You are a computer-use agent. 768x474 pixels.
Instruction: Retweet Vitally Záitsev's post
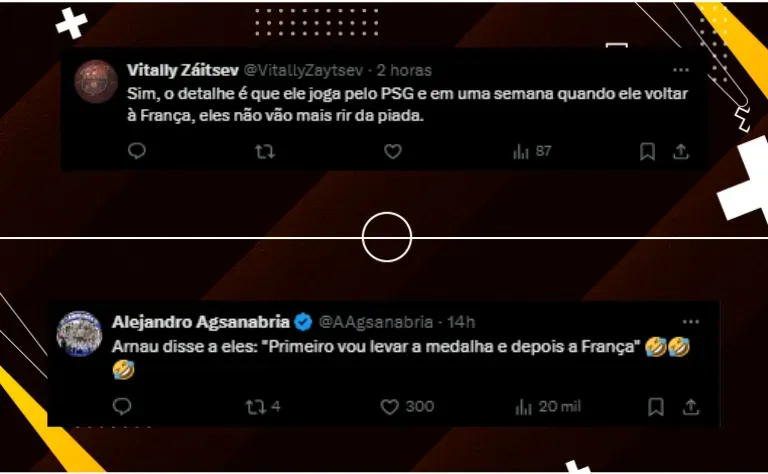265,151
